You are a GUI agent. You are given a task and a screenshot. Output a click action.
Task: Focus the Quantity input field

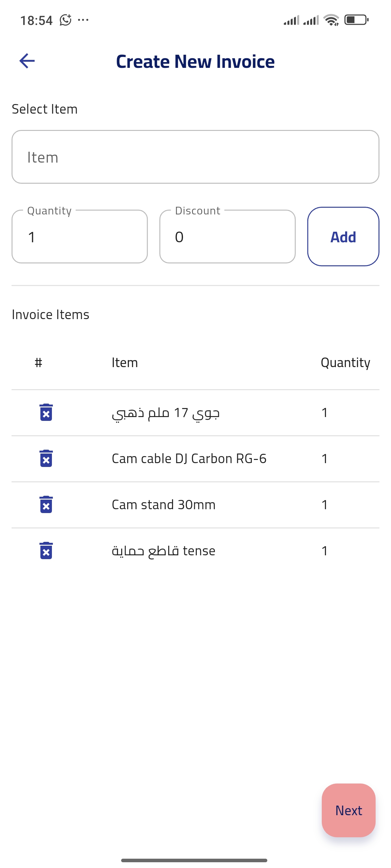pos(79,237)
